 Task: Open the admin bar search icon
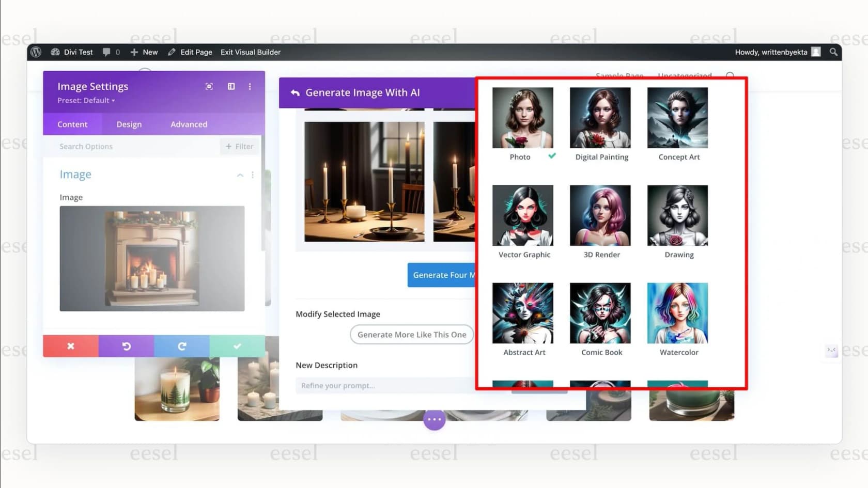833,52
